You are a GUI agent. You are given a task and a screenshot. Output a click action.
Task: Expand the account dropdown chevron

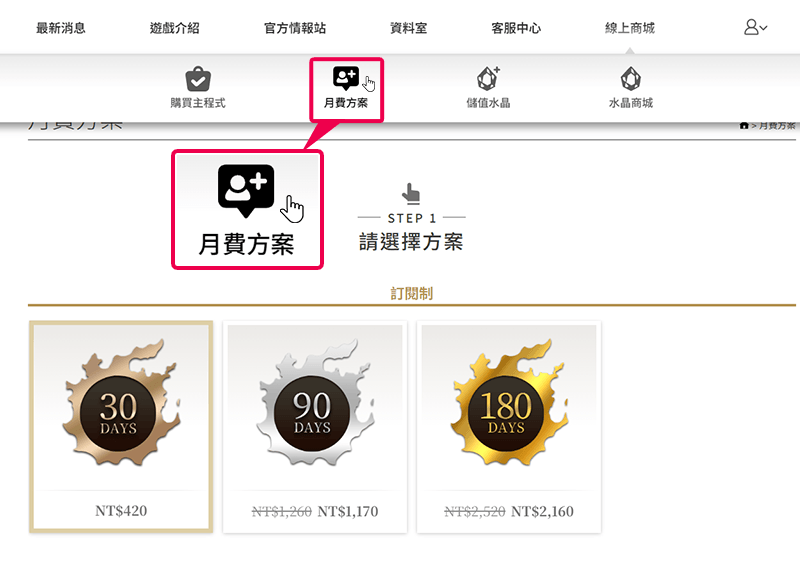tap(763, 28)
